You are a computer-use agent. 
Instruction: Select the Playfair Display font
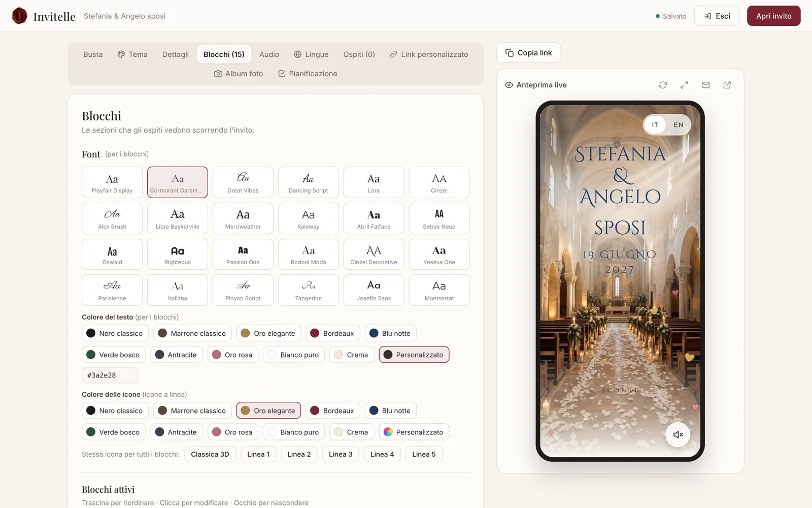(112, 182)
